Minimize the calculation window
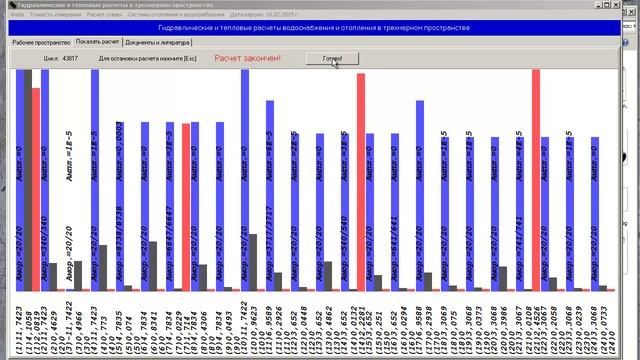This screenshot has height=360, width=640. click(x=599, y=5)
